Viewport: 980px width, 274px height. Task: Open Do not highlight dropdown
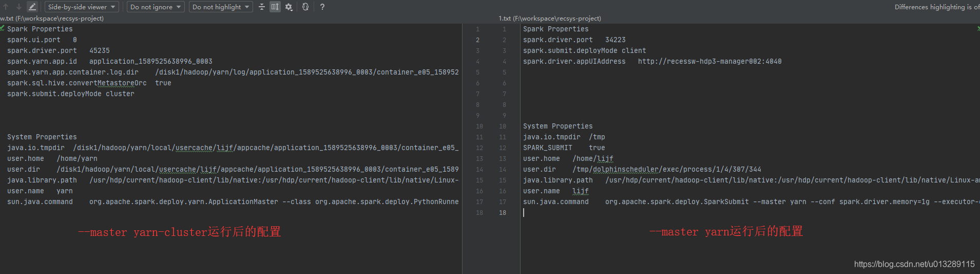coord(221,7)
